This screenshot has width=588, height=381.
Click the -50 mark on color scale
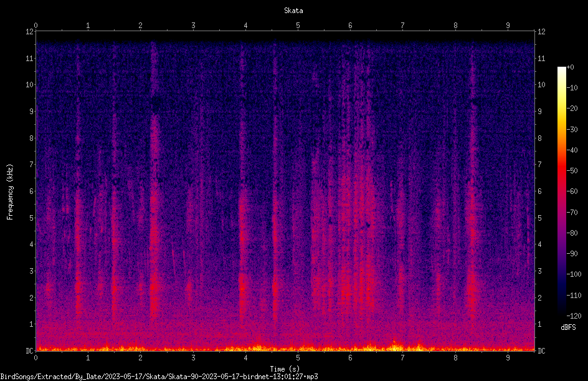(572, 171)
